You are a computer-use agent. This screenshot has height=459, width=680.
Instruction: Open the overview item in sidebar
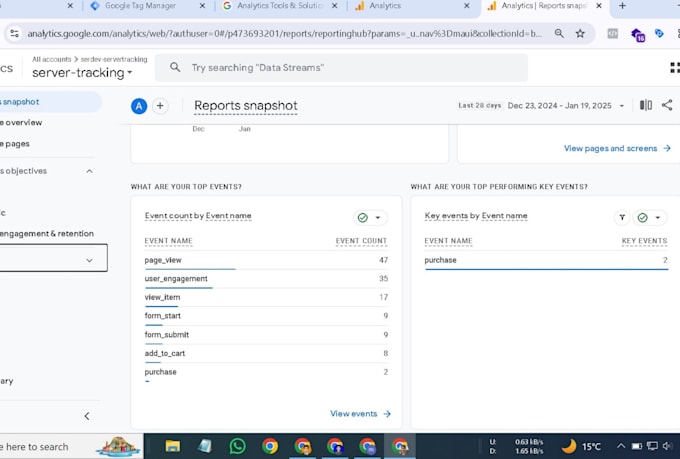[x=21, y=122]
